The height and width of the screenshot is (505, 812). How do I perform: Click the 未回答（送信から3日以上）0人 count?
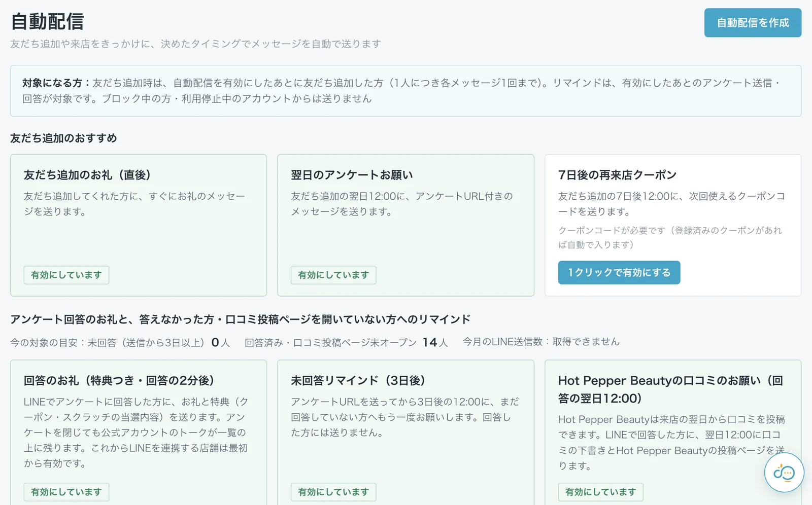click(159, 342)
